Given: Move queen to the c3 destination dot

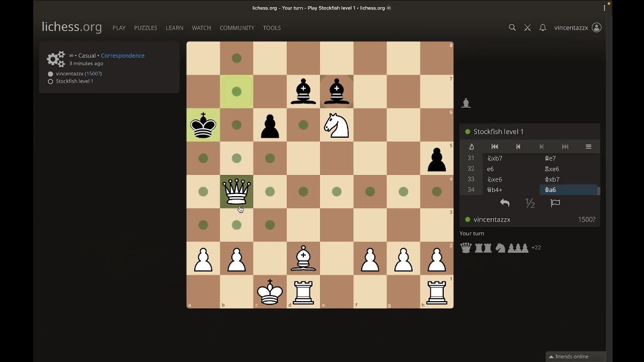Looking at the screenshot, I should [x=270, y=225].
